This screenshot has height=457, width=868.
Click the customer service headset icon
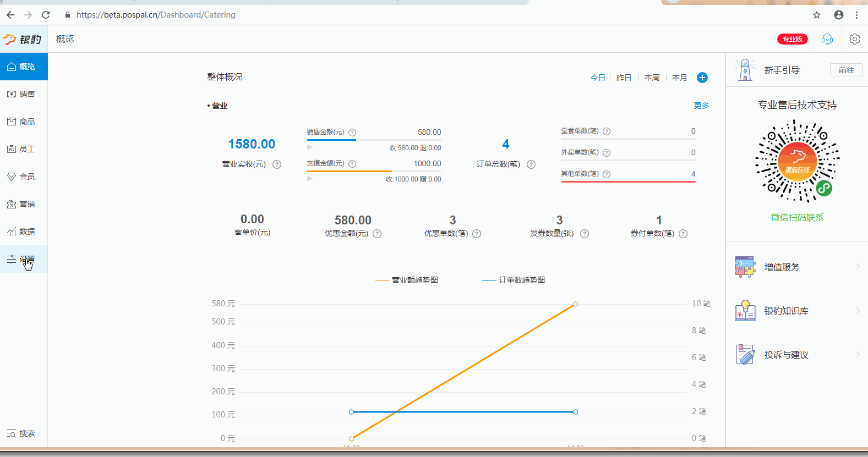point(827,39)
